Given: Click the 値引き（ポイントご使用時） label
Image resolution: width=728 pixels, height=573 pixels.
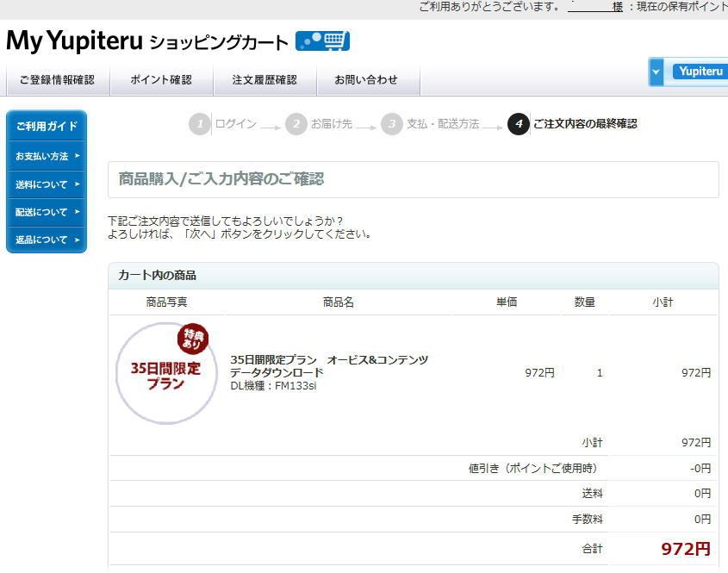Looking at the screenshot, I should tap(535, 468).
